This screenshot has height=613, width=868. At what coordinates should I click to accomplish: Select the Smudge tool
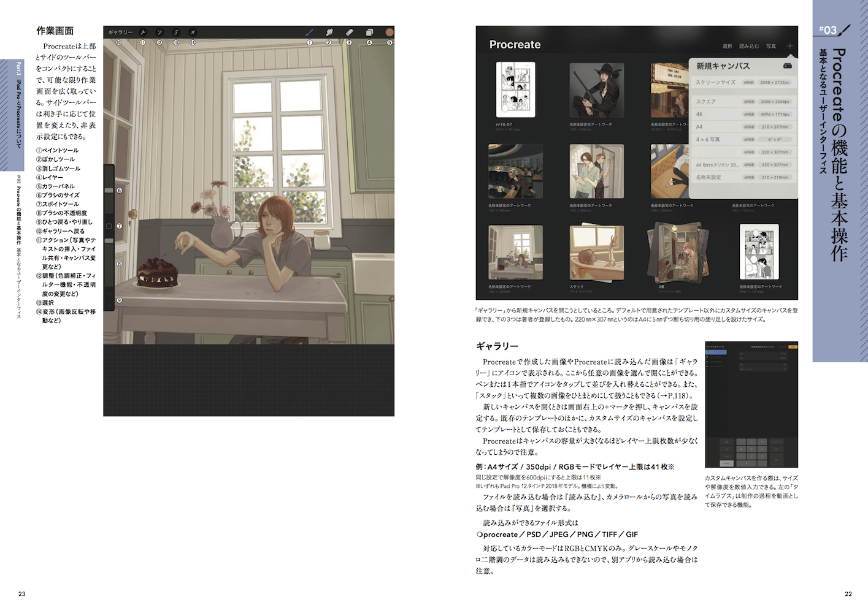[x=329, y=32]
